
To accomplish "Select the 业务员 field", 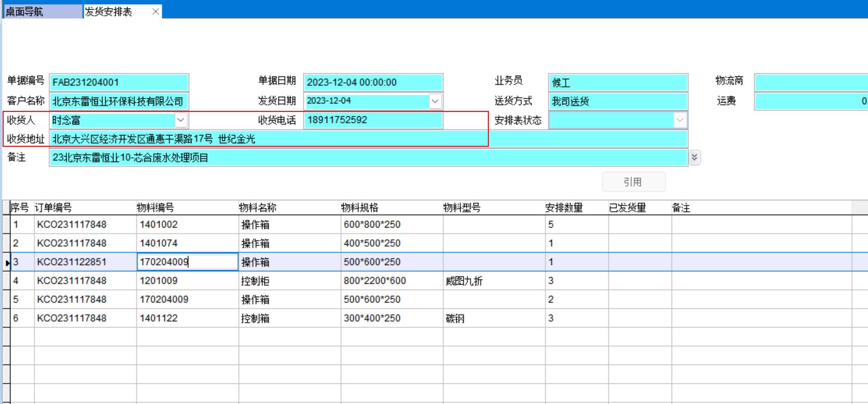I will [617, 82].
